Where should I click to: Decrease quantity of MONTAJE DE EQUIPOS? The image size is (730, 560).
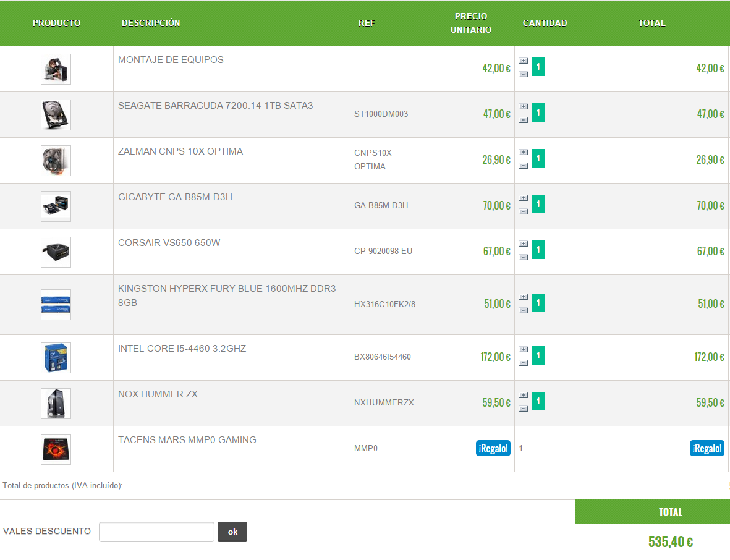(524, 74)
